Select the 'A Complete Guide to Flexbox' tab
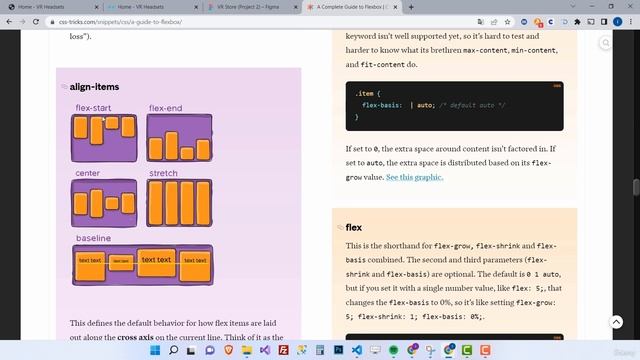The image size is (640, 360). click(352, 7)
